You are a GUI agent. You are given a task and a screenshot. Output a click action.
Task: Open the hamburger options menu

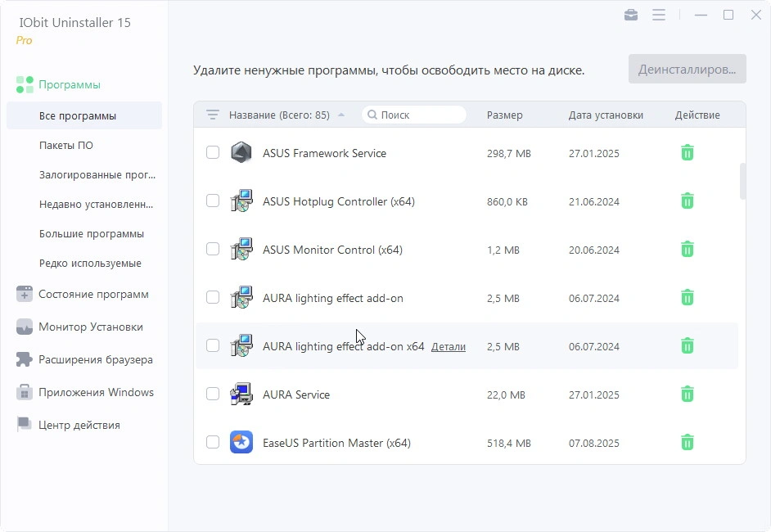click(659, 15)
